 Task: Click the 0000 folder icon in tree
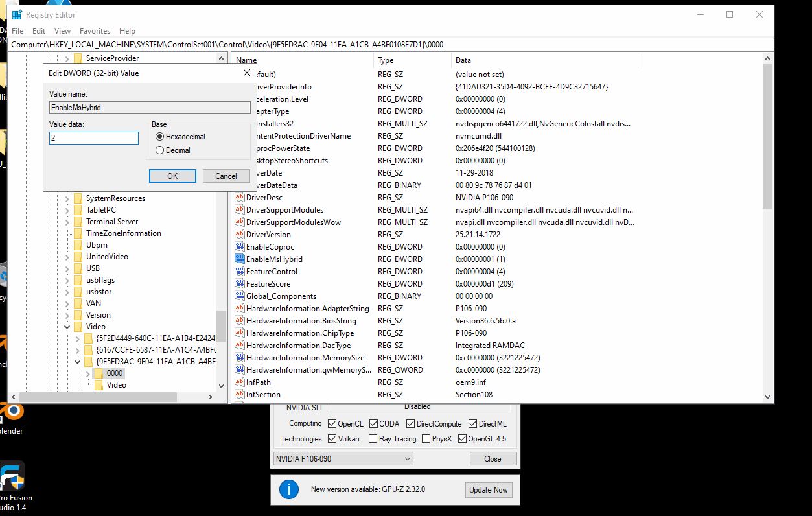[x=99, y=373]
